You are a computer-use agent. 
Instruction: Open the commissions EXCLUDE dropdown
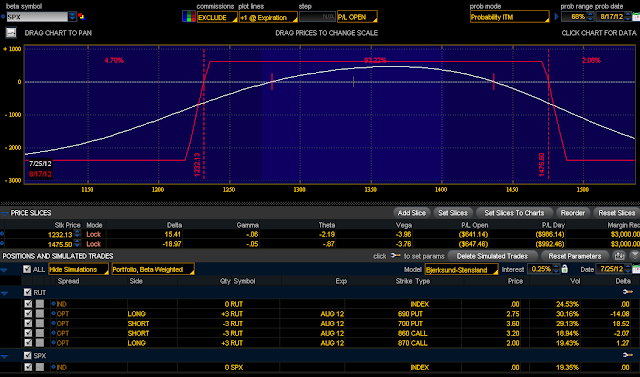point(217,17)
